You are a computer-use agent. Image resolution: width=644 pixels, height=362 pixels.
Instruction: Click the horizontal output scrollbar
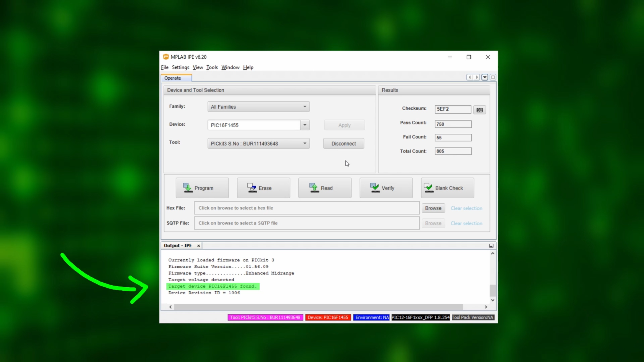(x=318, y=307)
